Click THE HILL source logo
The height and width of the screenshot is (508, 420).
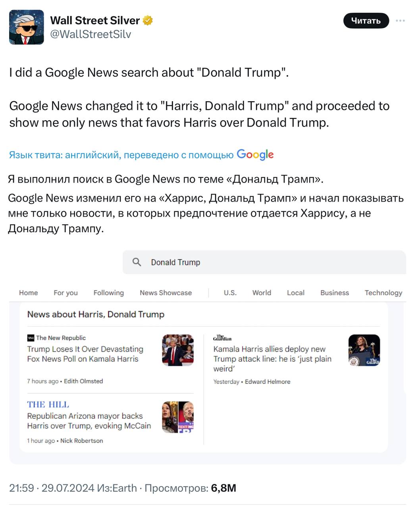48,404
